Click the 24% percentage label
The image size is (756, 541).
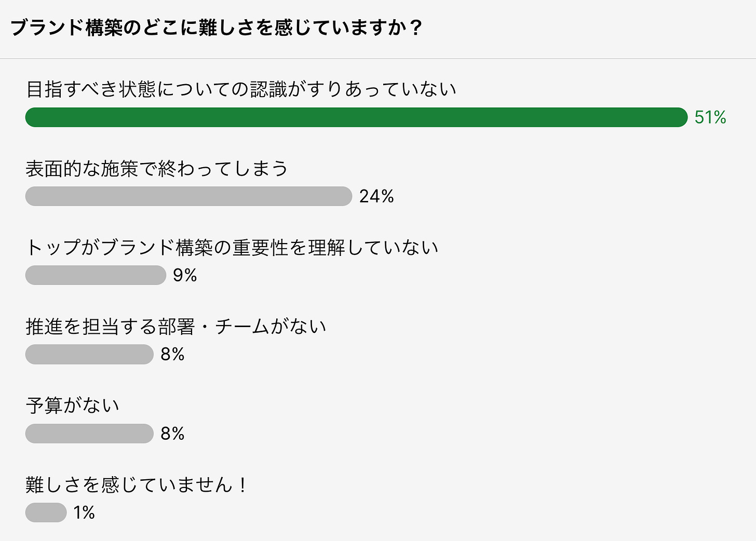coord(376,196)
